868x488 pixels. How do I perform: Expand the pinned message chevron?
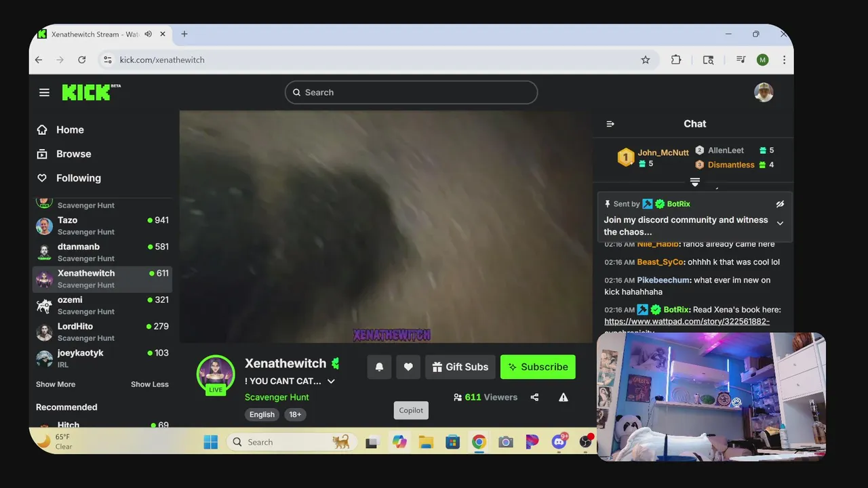click(x=780, y=223)
